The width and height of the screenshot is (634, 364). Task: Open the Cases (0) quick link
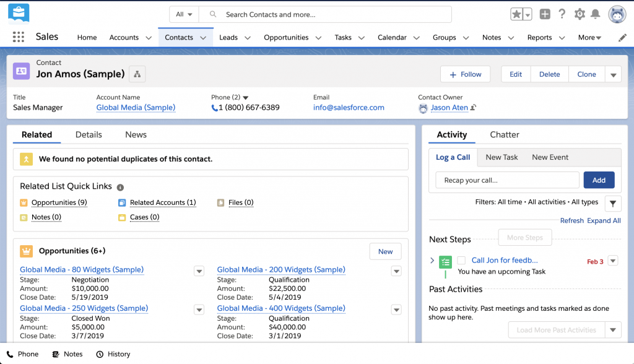point(144,217)
